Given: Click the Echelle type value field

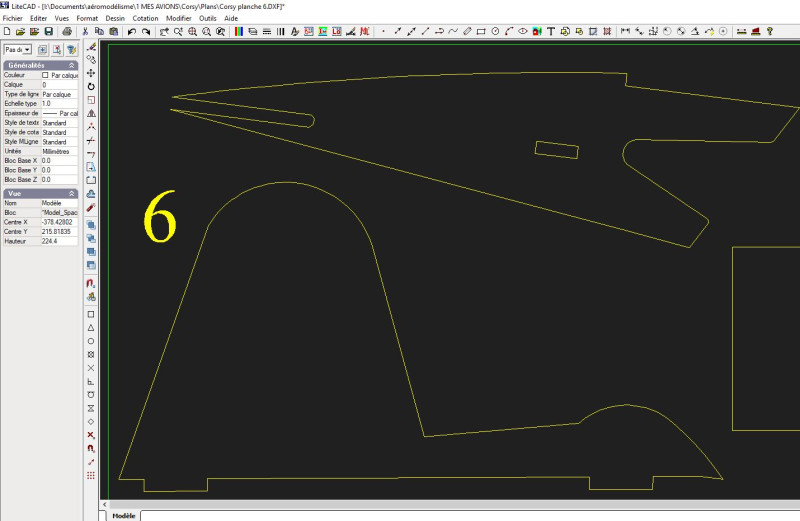Looking at the screenshot, I should point(58,103).
